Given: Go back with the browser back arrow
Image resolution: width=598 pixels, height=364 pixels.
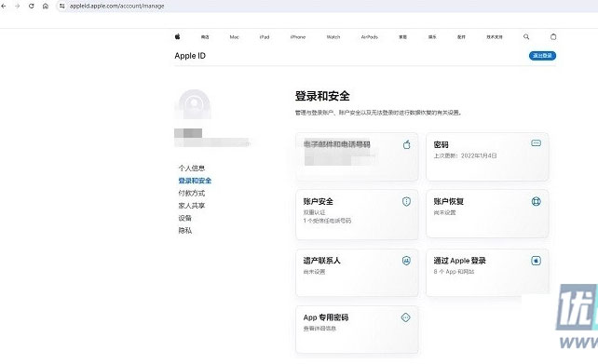Looking at the screenshot, I should (x=4, y=7).
